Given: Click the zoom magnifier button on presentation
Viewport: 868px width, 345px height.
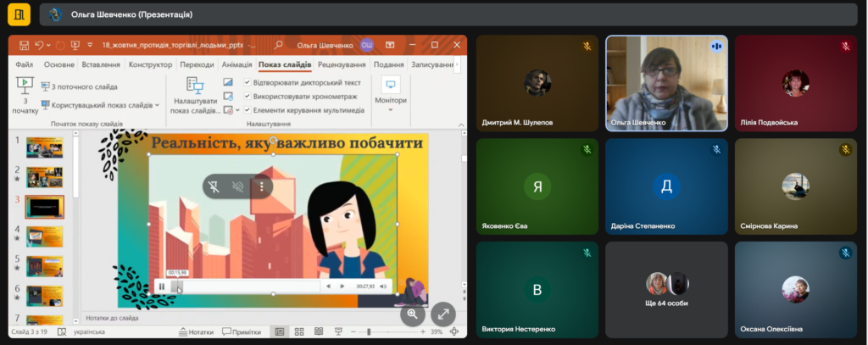Looking at the screenshot, I should click(413, 314).
